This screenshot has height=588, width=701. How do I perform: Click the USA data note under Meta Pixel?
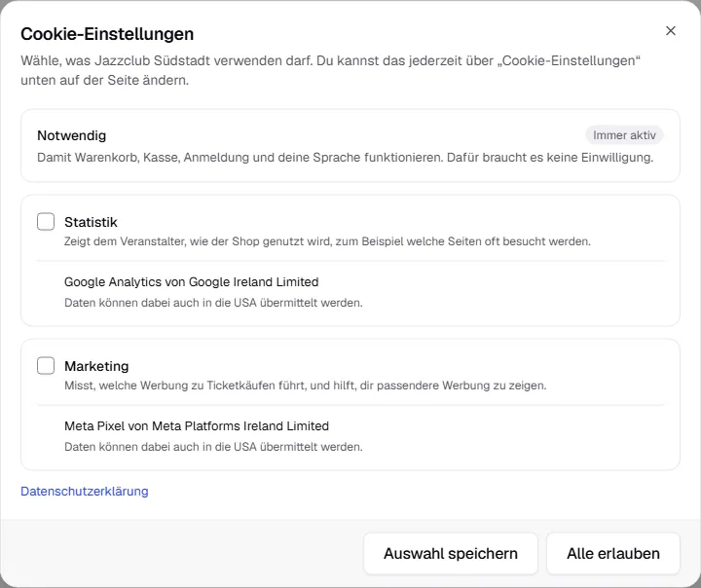click(213, 447)
